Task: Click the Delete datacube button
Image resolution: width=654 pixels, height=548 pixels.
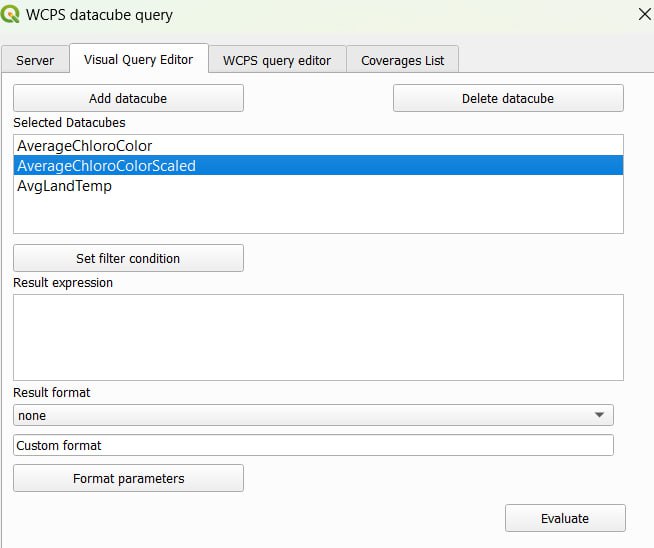Action: 507,98
